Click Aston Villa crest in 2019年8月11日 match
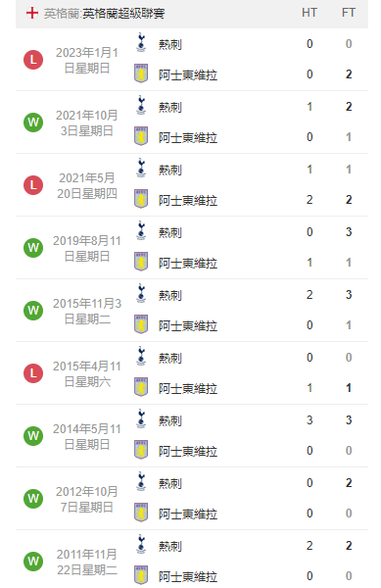 click(141, 262)
